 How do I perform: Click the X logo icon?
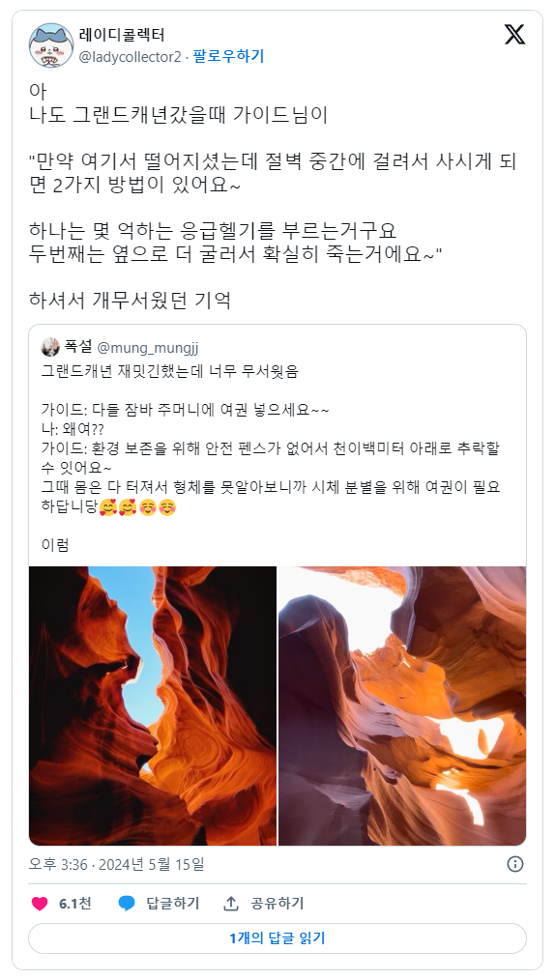pyautogui.click(x=514, y=35)
